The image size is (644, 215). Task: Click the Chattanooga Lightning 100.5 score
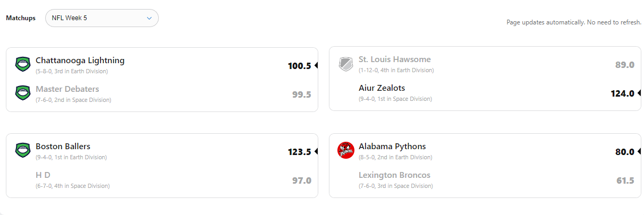point(299,66)
